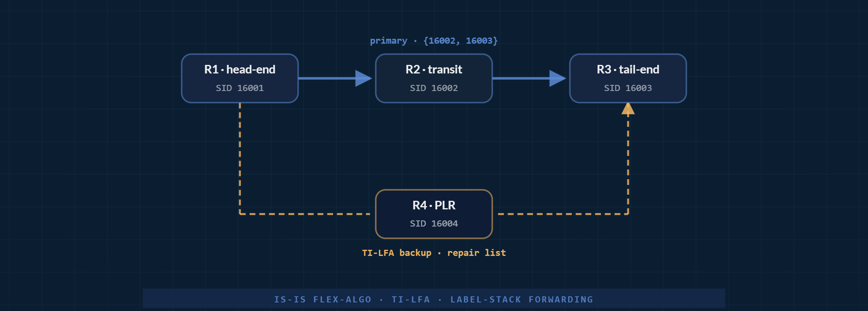Click the "TI-LFA backup · repair list" label
868x311 pixels.
434,253
